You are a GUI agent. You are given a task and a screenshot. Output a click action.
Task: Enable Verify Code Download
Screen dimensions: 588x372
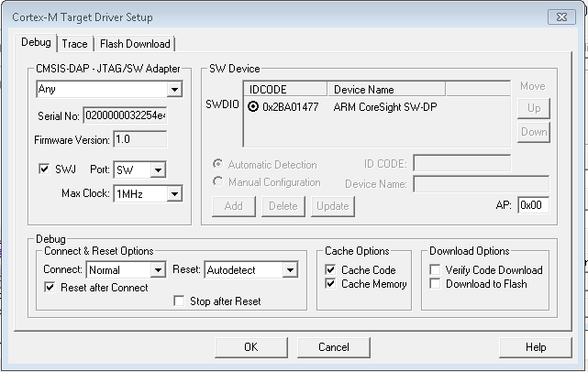click(435, 269)
